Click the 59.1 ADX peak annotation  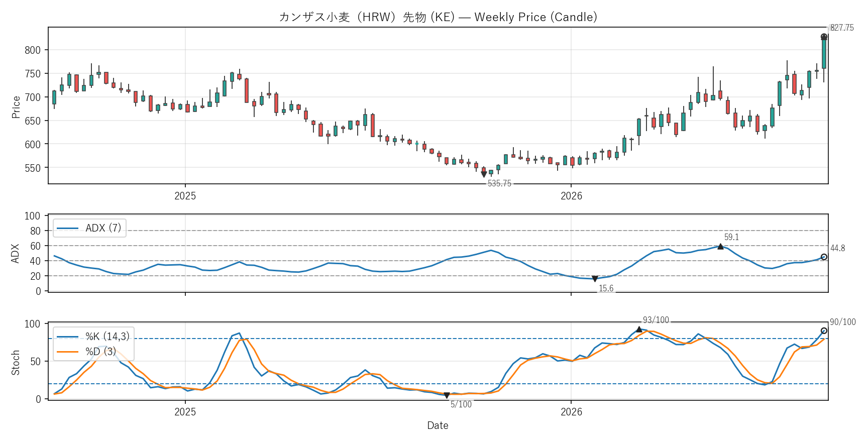click(731, 237)
